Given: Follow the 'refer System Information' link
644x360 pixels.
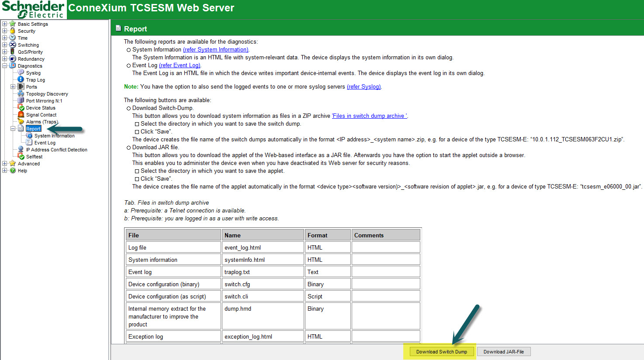Looking at the screenshot, I should (216, 50).
